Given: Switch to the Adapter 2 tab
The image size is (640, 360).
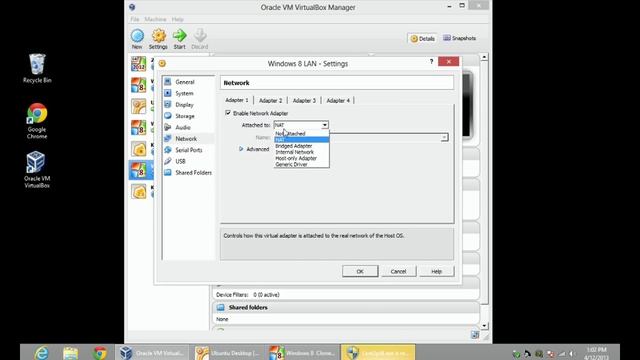Looking at the screenshot, I should [270, 100].
